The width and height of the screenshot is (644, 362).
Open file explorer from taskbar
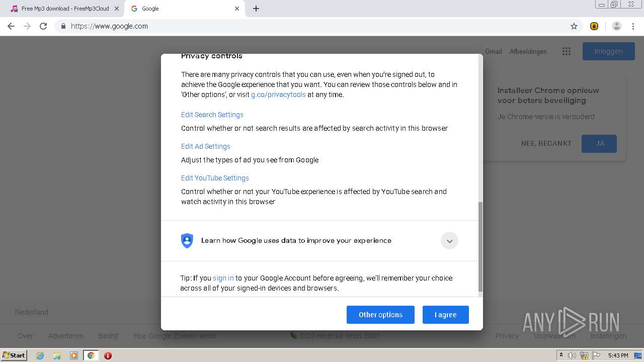pyautogui.click(x=57, y=355)
